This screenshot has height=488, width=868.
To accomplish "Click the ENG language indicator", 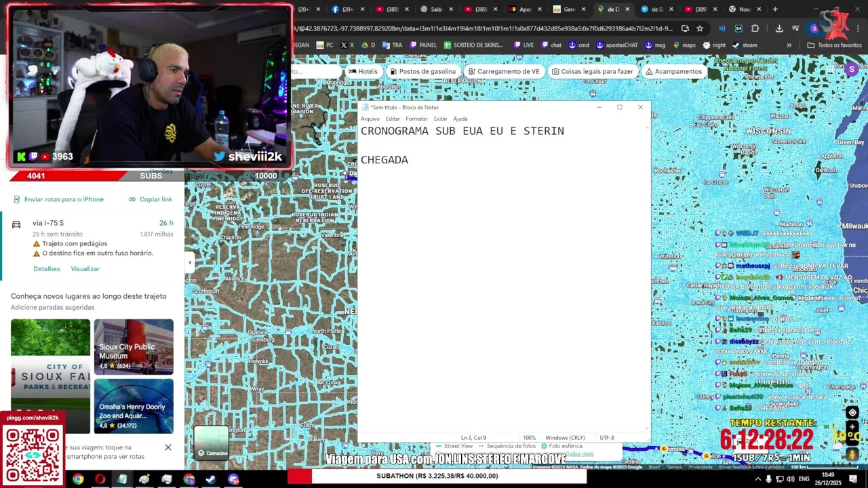I will (x=804, y=479).
